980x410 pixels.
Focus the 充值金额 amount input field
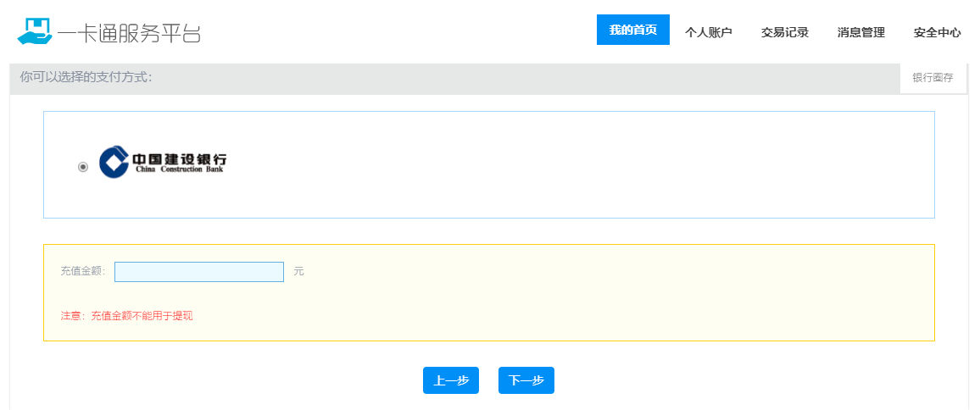(199, 272)
